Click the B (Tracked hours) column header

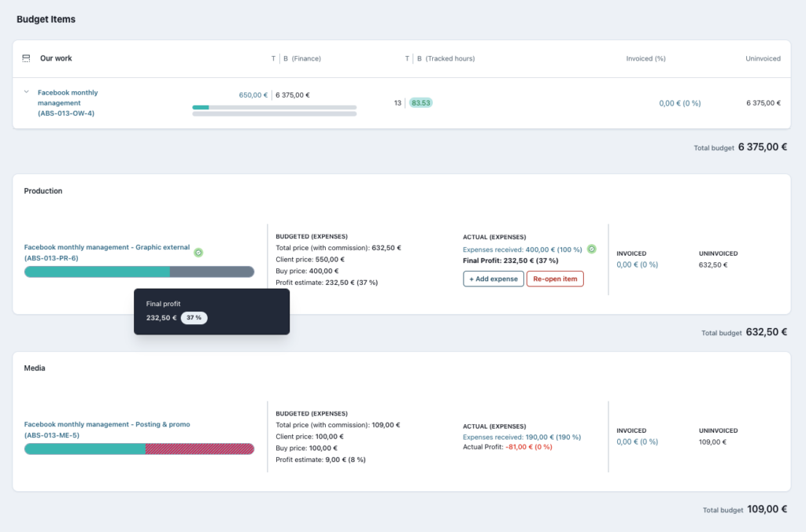coord(446,58)
